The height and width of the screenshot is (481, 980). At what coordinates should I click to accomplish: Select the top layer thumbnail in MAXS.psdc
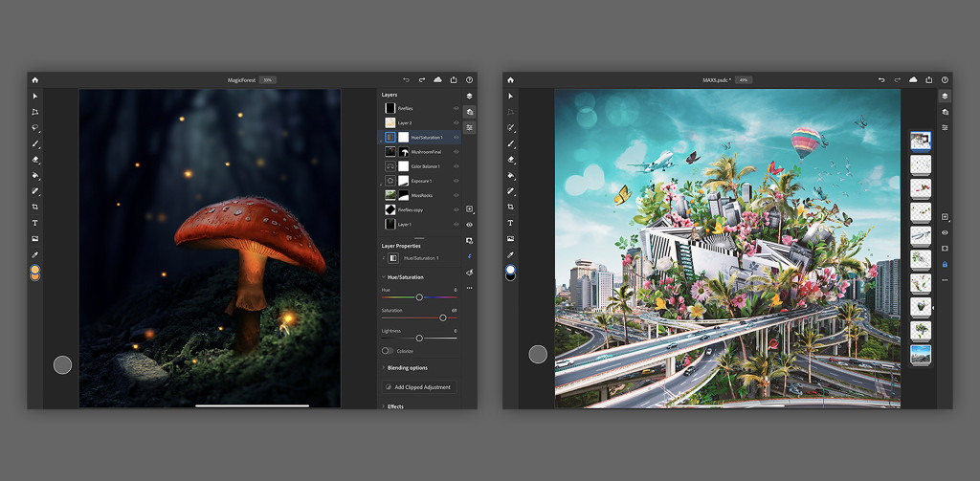tap(921, 142)
